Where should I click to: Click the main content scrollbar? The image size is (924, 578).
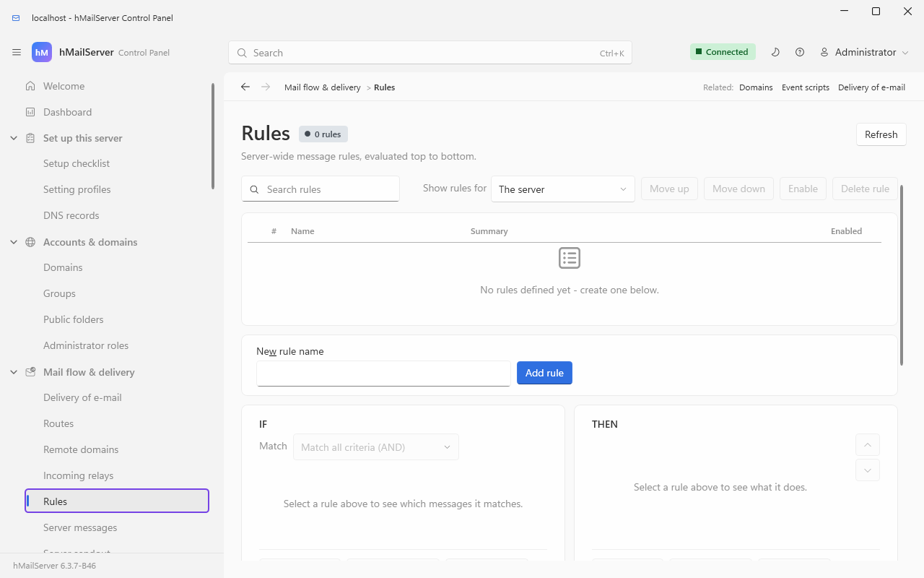click(902, 275)
